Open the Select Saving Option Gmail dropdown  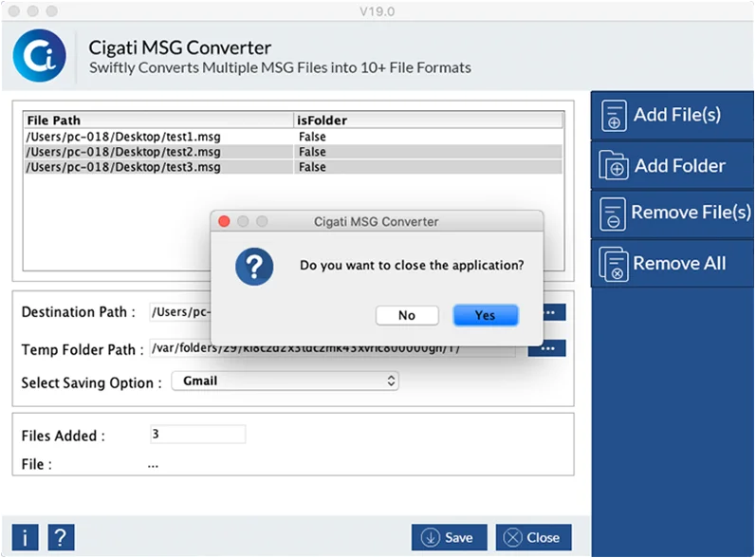[x=285, y=381]
